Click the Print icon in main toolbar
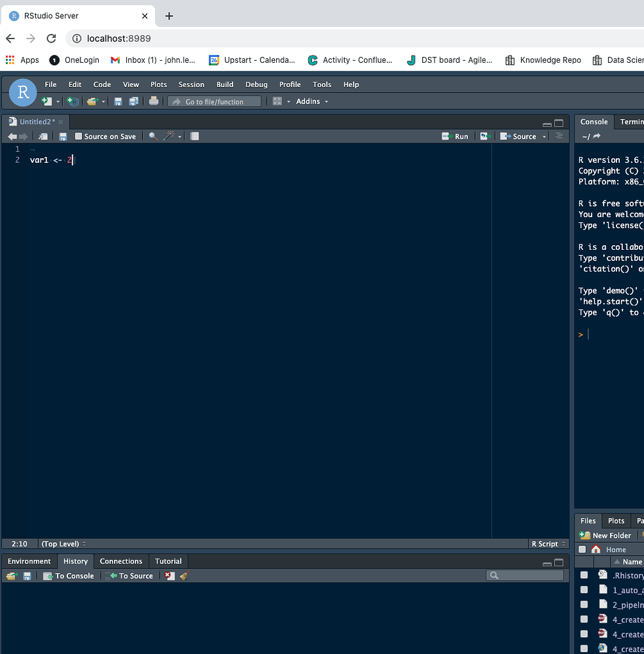Screen dimensions: 644x654 [154, 101]
